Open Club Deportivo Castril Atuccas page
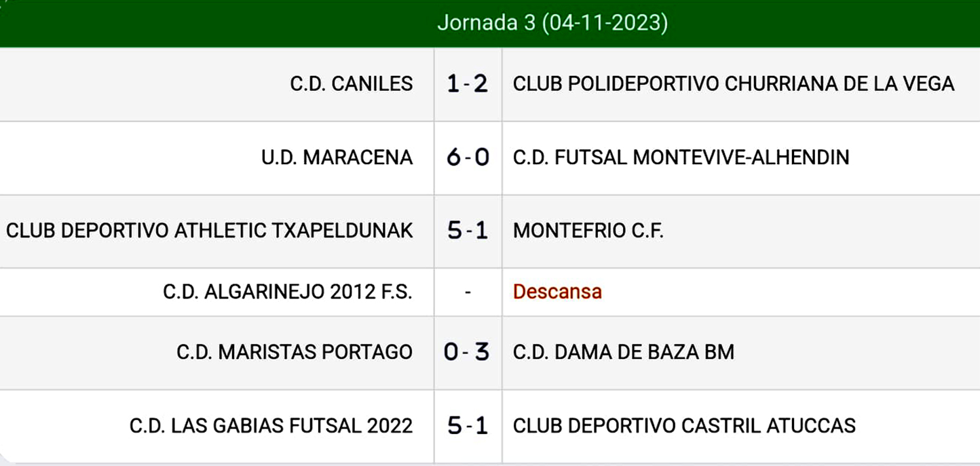 [x=683, y=425]
